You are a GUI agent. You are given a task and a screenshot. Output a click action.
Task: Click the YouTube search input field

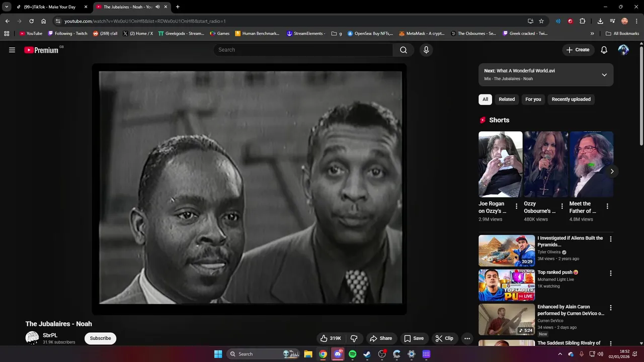click(303, 50)
